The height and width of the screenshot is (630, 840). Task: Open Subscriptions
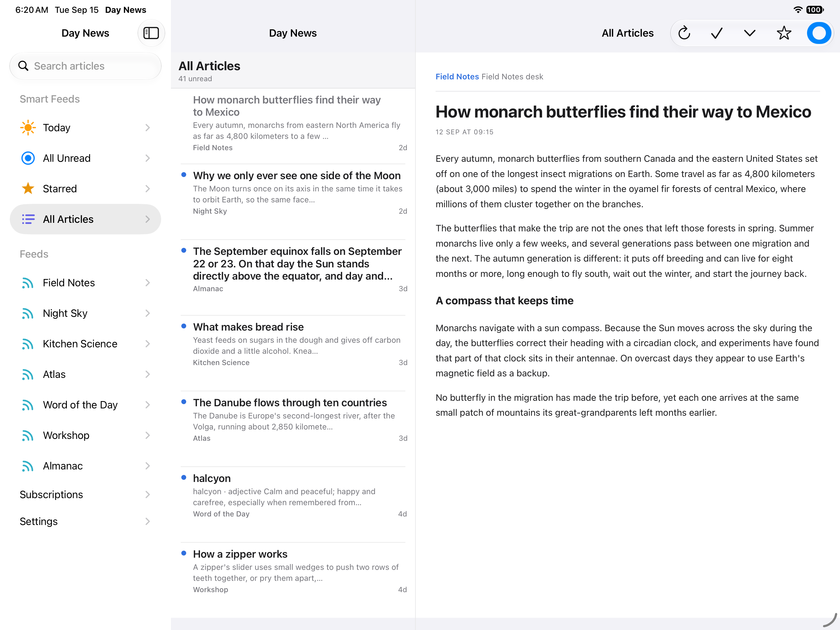(x=85, y=494)
